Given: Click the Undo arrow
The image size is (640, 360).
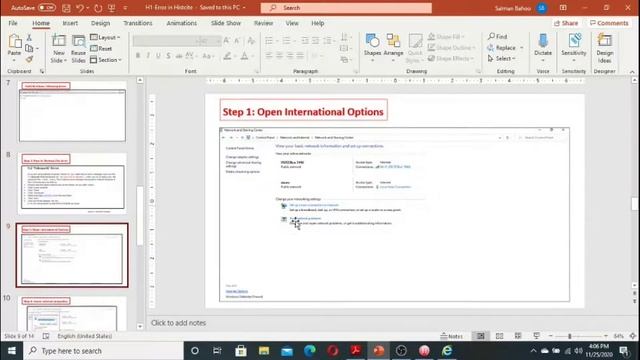Looking at the screenshot, I should click(80, 8).
